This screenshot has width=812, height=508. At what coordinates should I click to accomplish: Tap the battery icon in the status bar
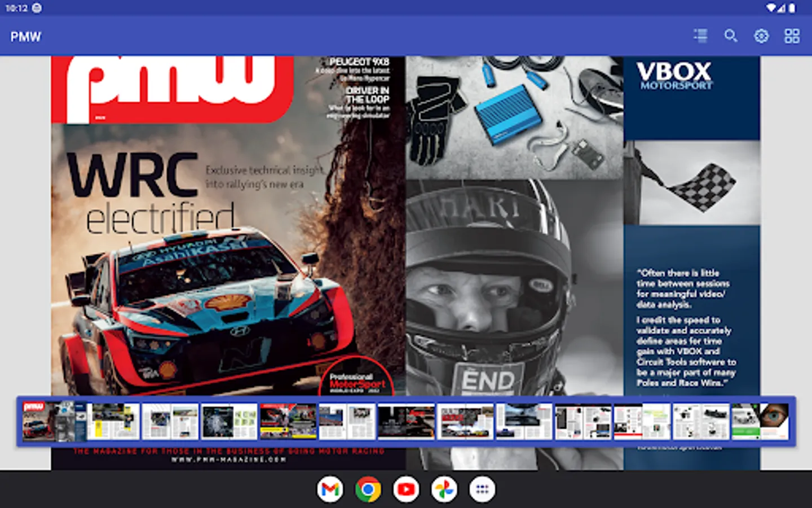tap(792, 8)
